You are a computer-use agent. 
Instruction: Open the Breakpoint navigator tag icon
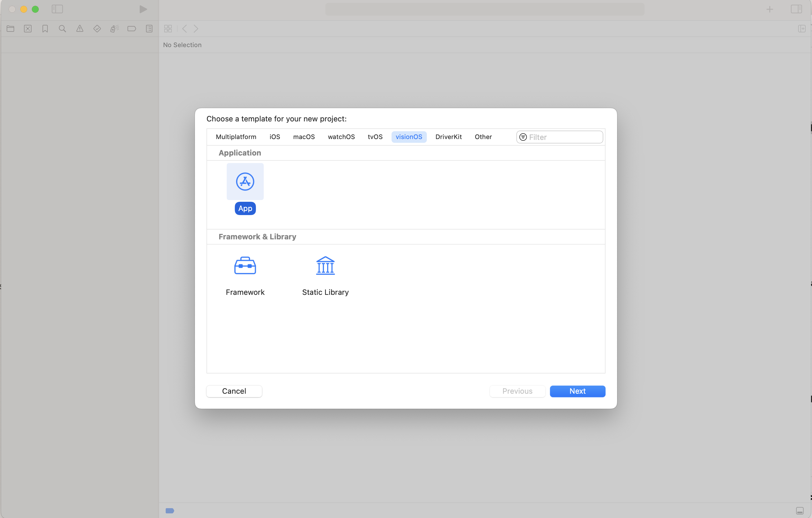132,29
